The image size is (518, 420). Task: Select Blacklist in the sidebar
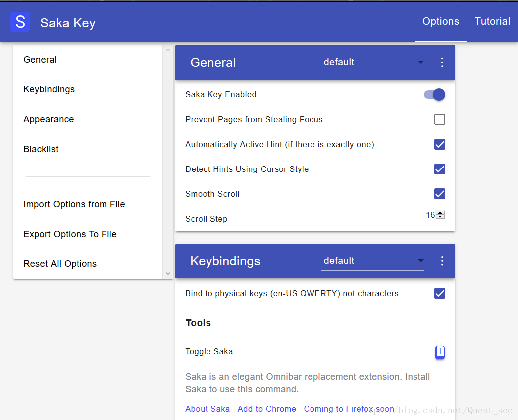coord(41,149)
